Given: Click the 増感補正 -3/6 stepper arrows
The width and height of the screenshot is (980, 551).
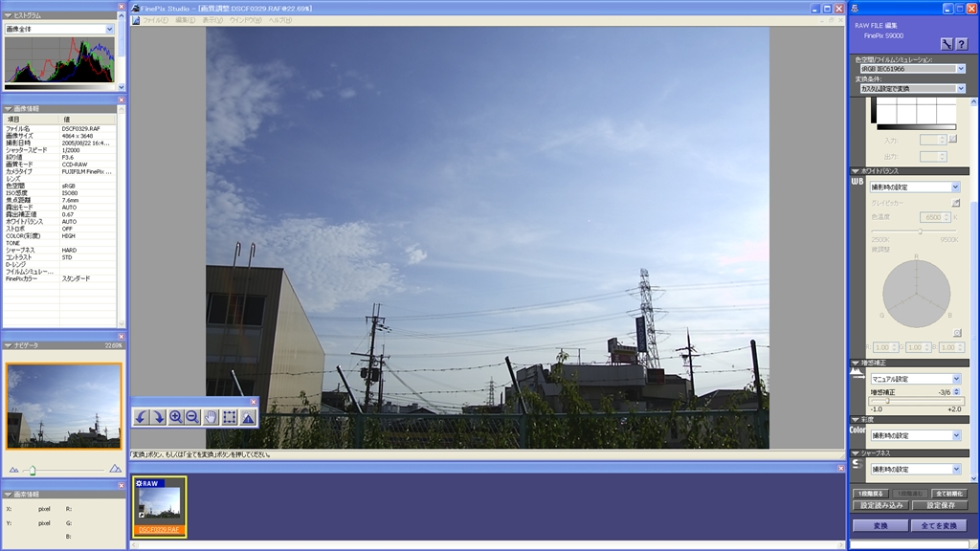Looking at the screenshot, I should [x=956, y=391].
